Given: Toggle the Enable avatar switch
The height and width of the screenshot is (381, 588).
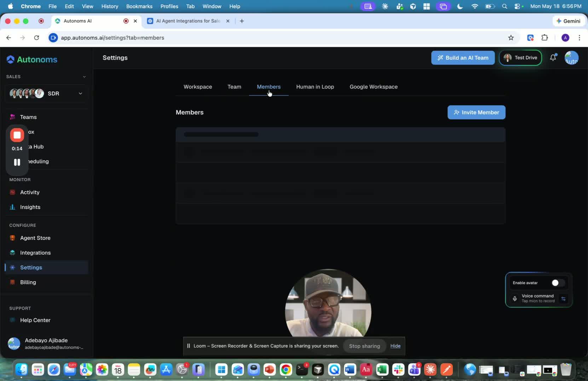Looking at the screenshot, I should [558, 283].
